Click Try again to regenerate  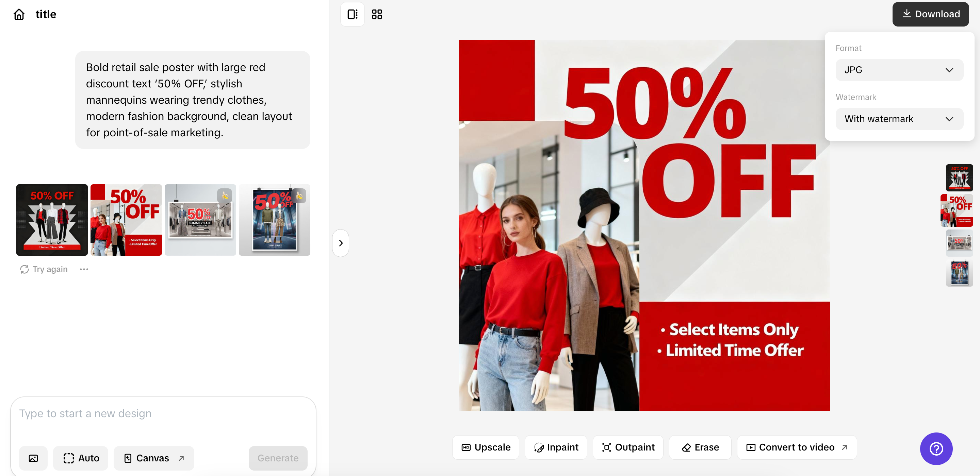[44, 269]
